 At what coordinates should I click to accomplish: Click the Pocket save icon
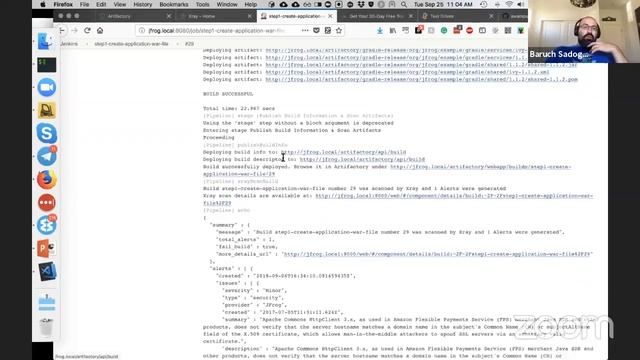[x=316, y=31]
